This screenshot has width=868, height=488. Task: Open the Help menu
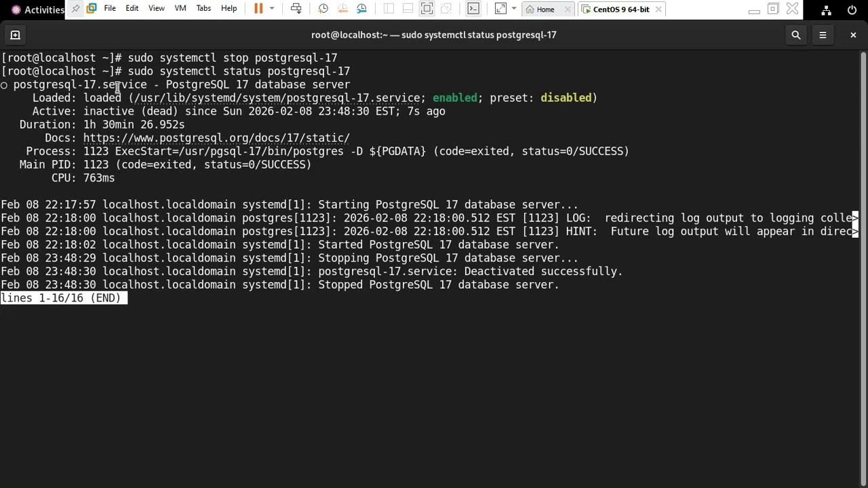pos(229,9)
